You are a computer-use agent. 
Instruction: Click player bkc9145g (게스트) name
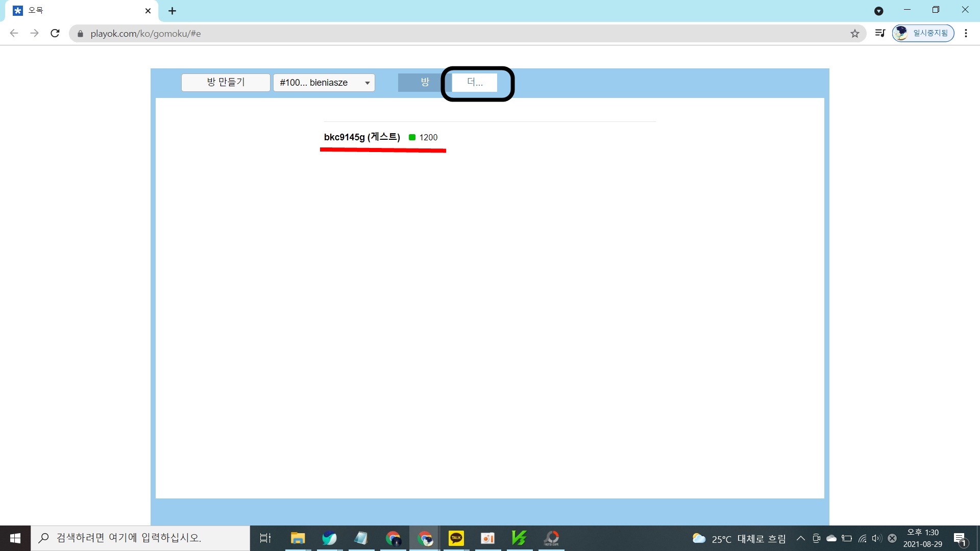361,137
